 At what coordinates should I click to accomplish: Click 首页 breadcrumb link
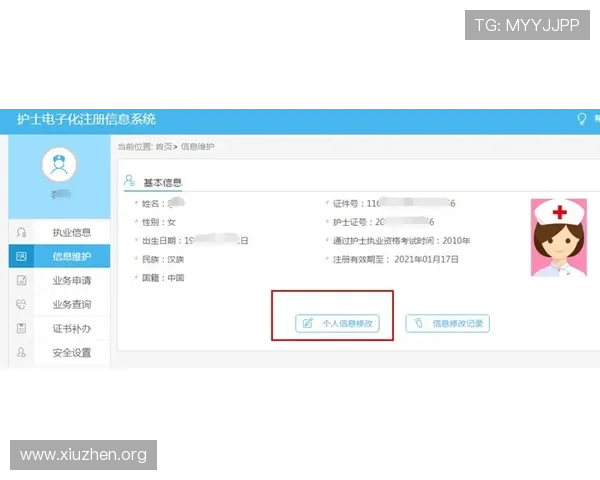[164, 147]
